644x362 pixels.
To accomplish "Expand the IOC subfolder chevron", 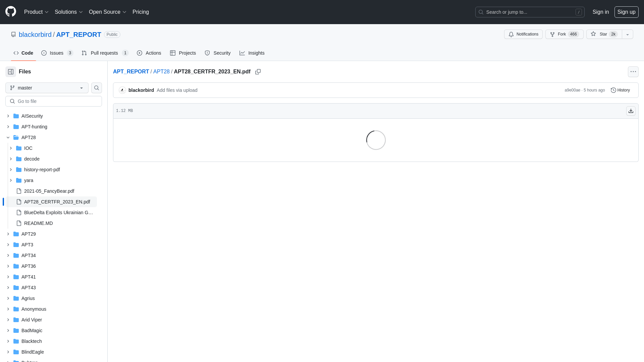I will 11,148.
